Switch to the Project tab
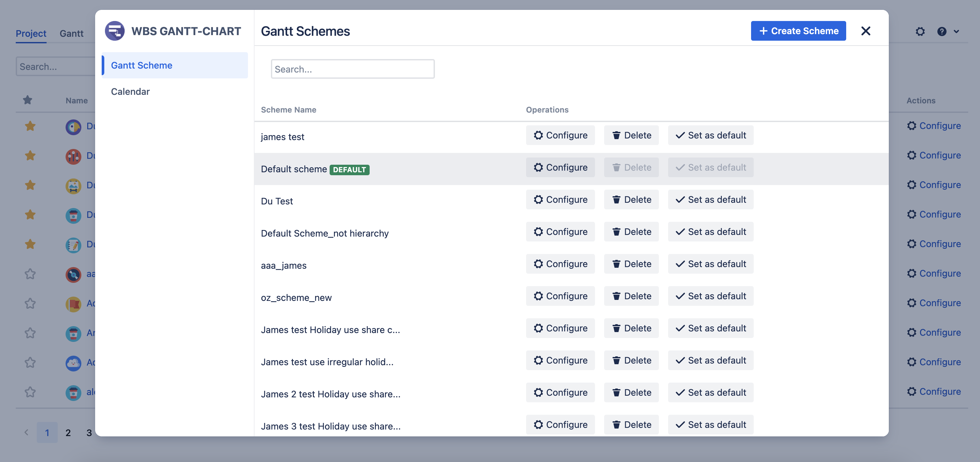The image size is (980, 462). pyautogui.click(x=31, y=33)
